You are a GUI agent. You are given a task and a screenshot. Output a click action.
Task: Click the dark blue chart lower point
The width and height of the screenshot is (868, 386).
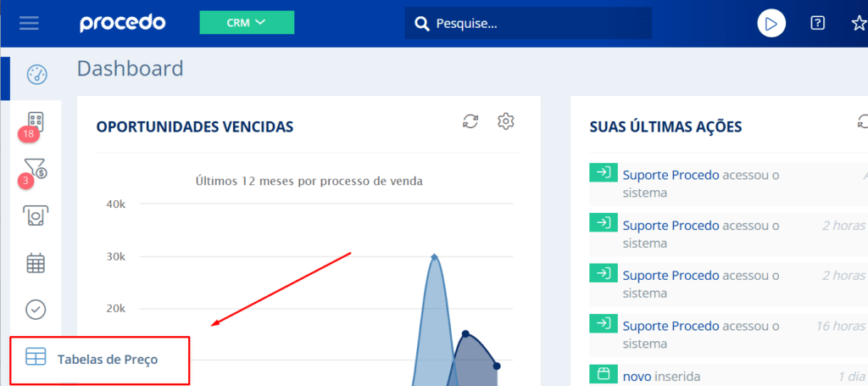[x=497, y=366]
